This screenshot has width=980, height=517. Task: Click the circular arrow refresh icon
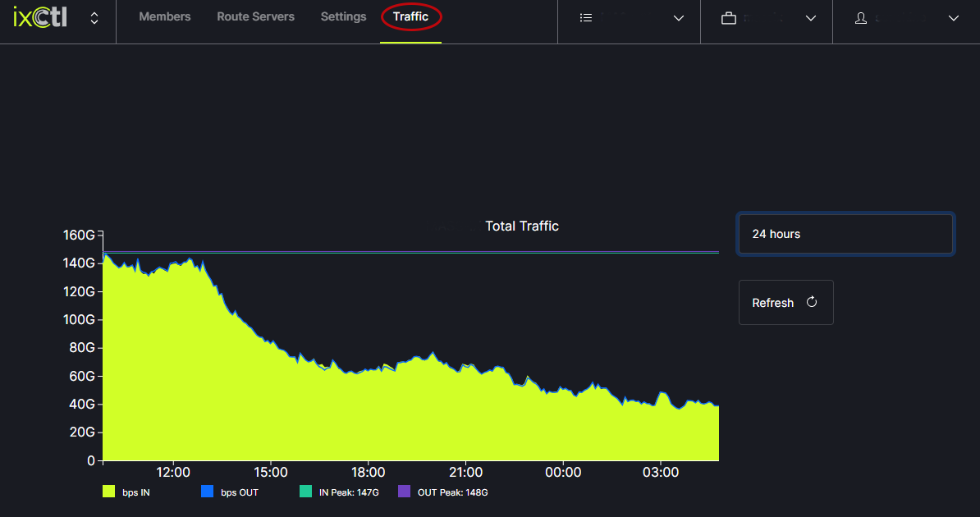[x=812, y=302]
